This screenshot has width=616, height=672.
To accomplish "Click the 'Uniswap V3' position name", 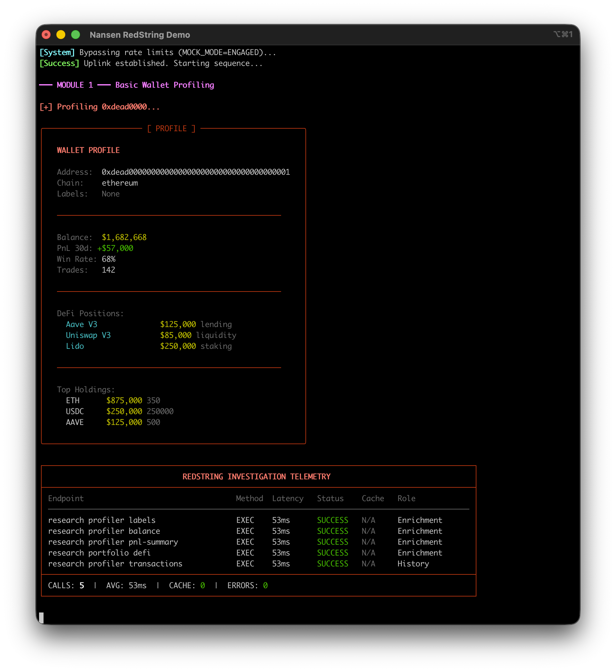I will pyautogui.click(x=88, y=335).
